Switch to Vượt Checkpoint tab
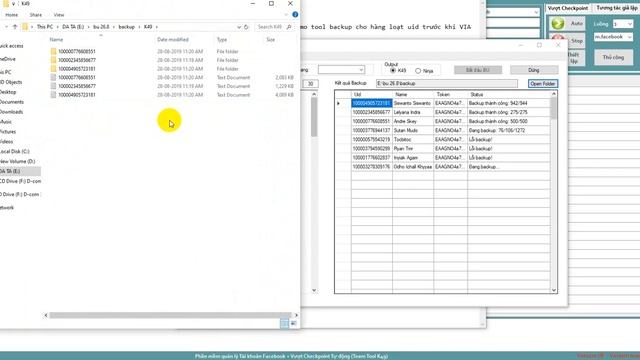Viewport: 640px width, 360px height. click(567, 8)
